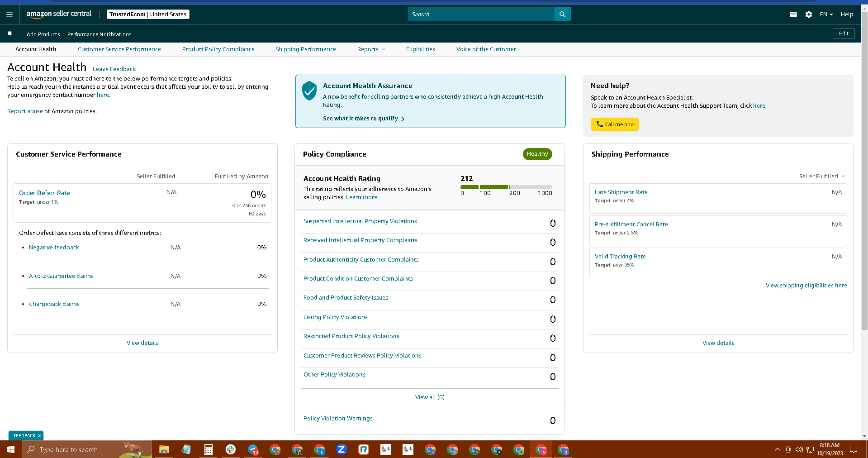Open the Order Defect Rate link
This screenshot has width=868, height=458.
click(x=44, y=193)
